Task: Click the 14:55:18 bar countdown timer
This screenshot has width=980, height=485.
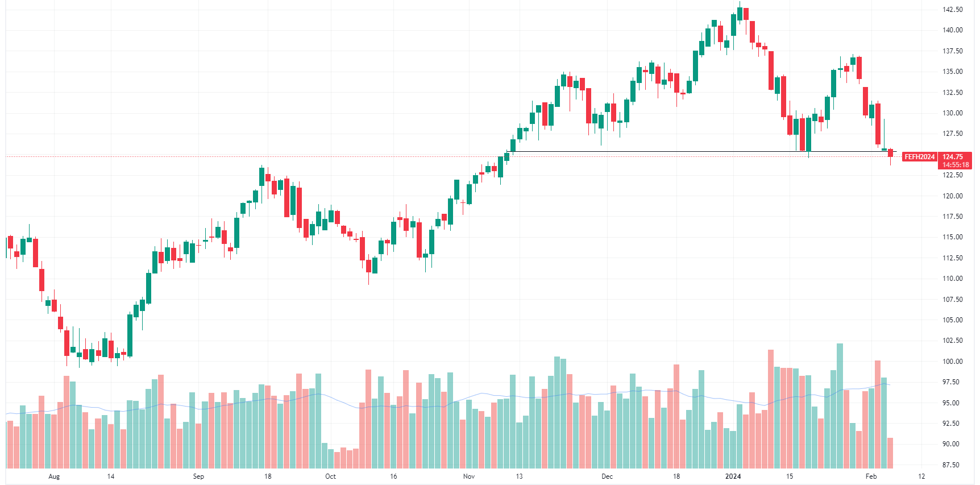Action: 956,165
